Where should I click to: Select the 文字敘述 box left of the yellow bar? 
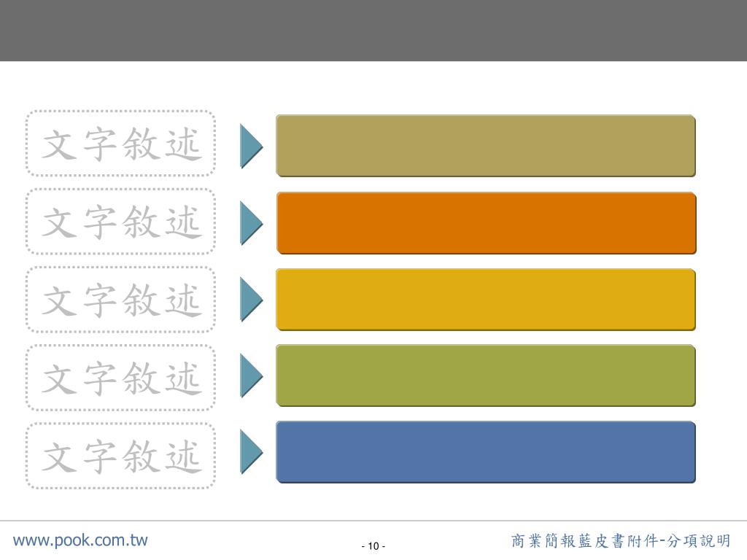(x=120, y=300)
